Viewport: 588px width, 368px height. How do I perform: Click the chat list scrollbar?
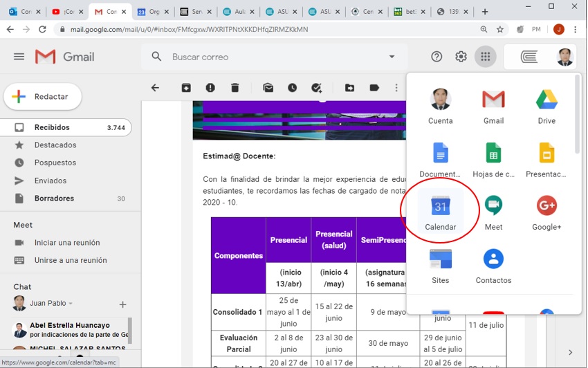[130, 331]
